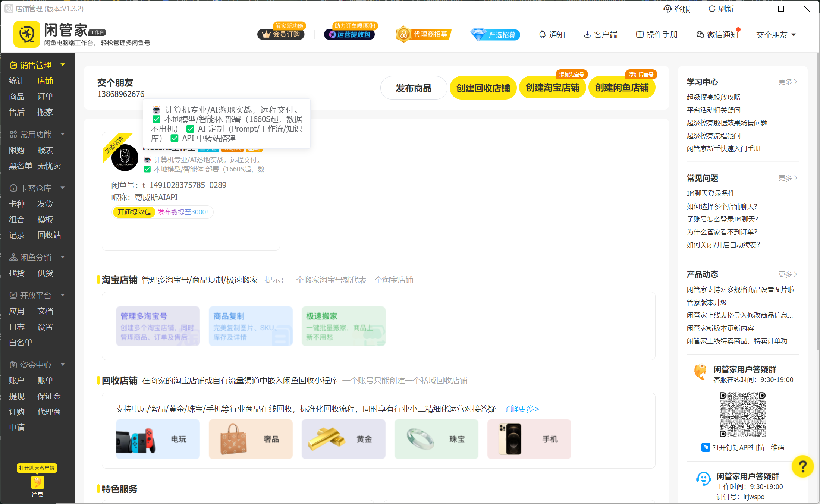The image size is (820, 504).
Task: Open 运营提效包 promotion badge
Action: pyautogui.click(x=349, y=34)
